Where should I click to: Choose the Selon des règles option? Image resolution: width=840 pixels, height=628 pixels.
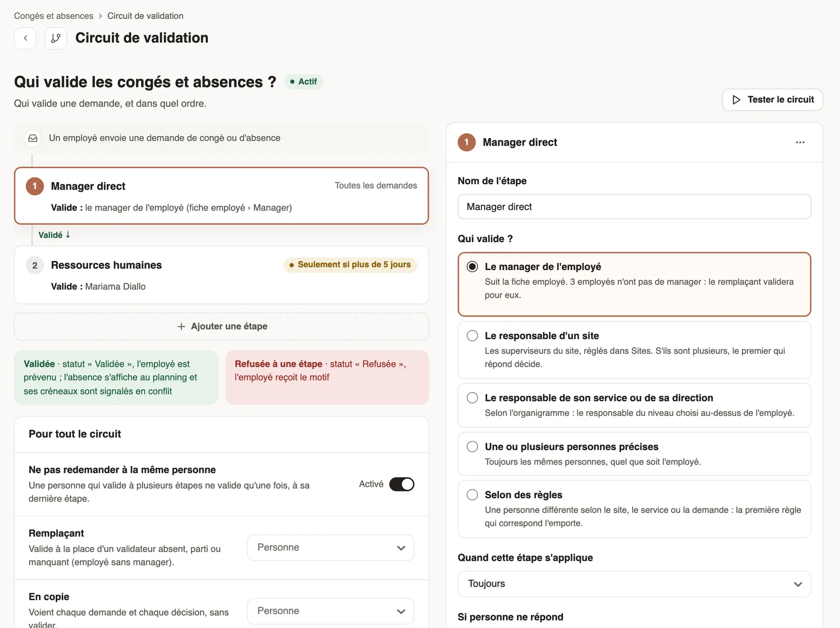pyautogui.click(x=634, y=509)
